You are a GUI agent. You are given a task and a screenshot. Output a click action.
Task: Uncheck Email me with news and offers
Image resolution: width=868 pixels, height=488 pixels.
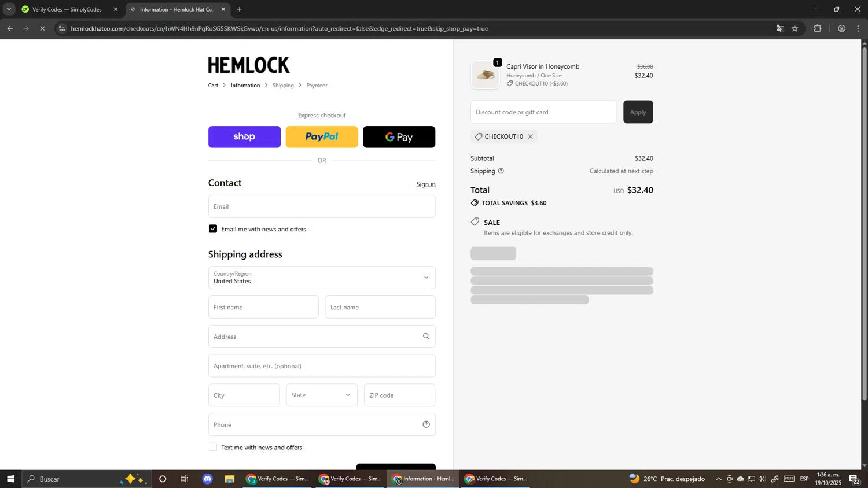pos(213,229)
